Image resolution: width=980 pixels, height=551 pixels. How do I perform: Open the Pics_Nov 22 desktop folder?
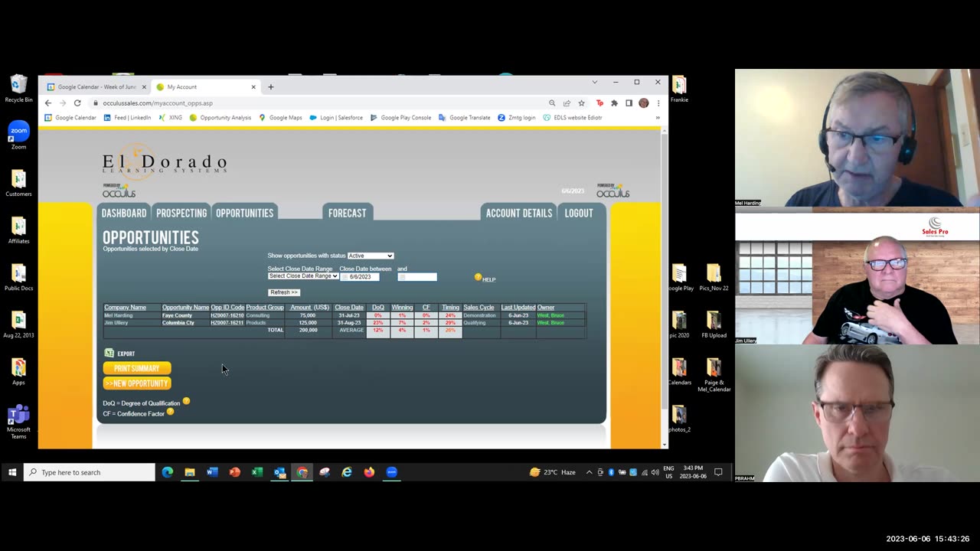pyautogui.click(x=714, y=278)
